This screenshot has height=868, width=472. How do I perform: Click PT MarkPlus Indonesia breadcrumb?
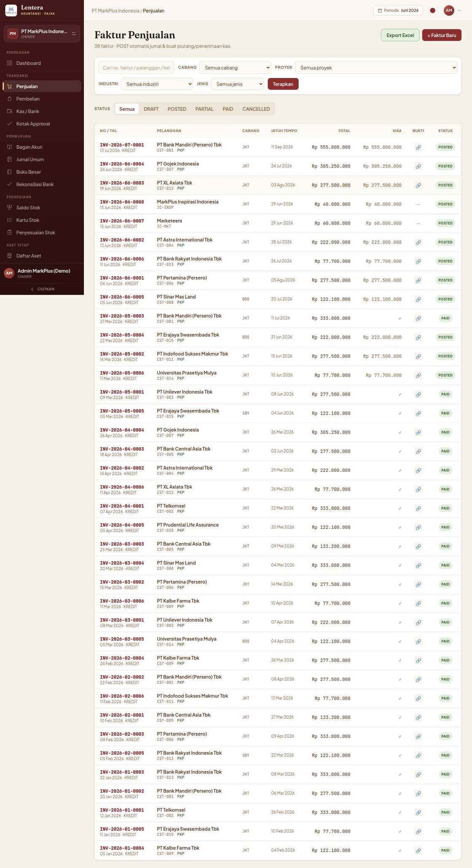pyautogui.click(x=115, y=11)
